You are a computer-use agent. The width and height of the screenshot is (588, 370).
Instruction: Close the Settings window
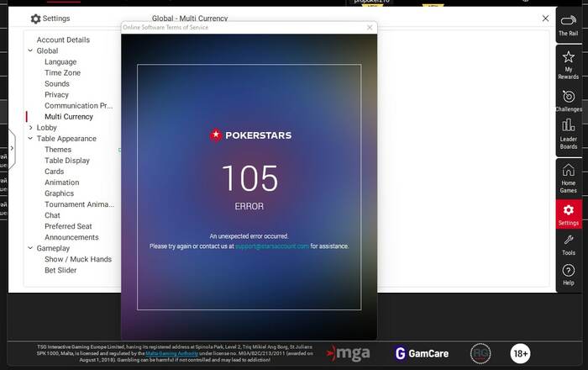tap(546, 18)
